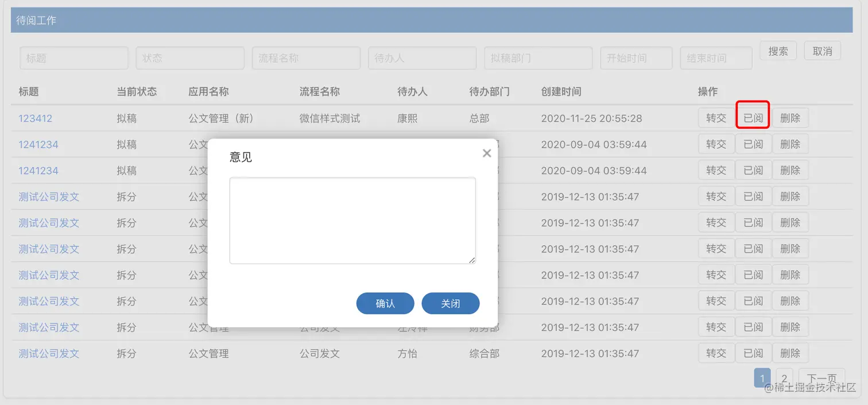Delete the 123412 row with 删除
The width and height of the screenshot is (868, 405).
(x=790, y=118)
